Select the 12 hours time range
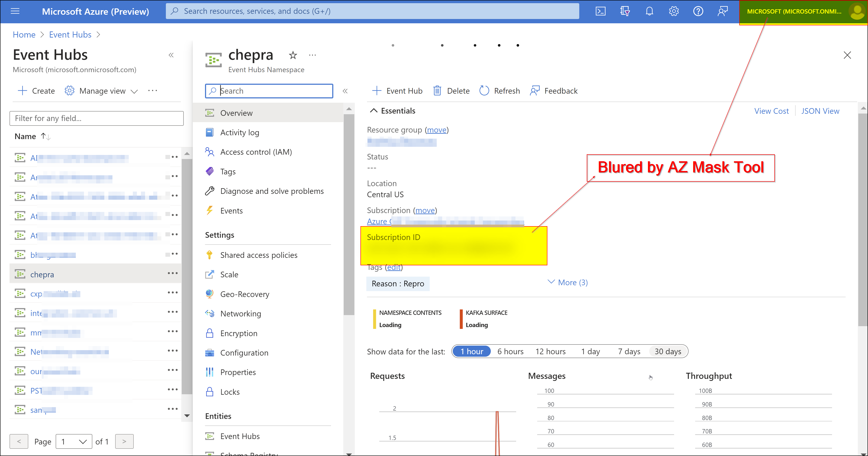 (550, 351)
